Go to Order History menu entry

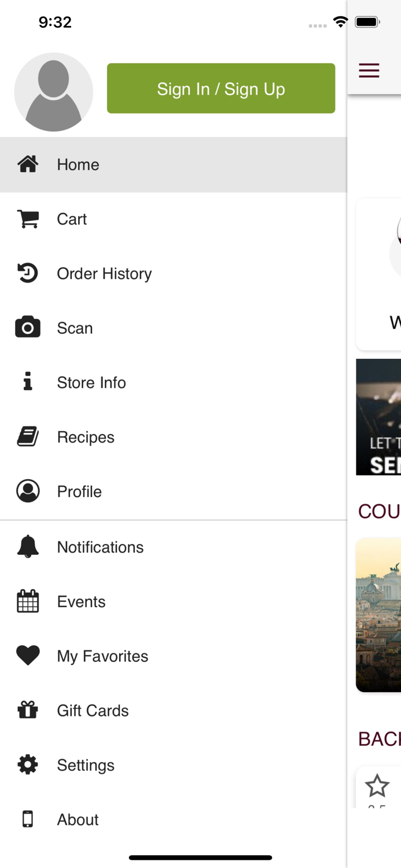tap(104, 273)
